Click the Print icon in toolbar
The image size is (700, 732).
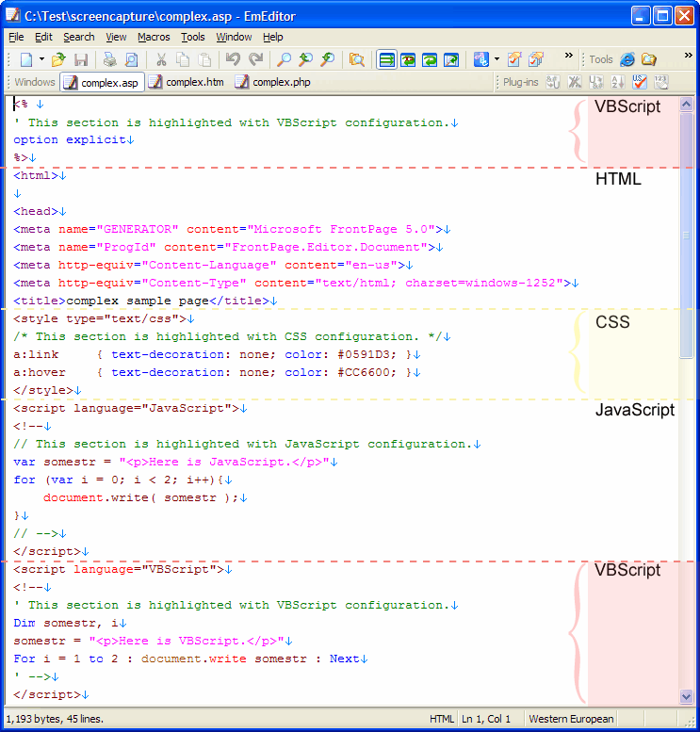point(109,59)
